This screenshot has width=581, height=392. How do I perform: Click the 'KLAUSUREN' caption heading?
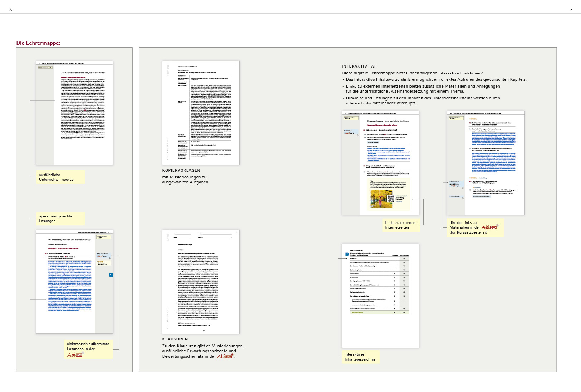pos(175,339)
